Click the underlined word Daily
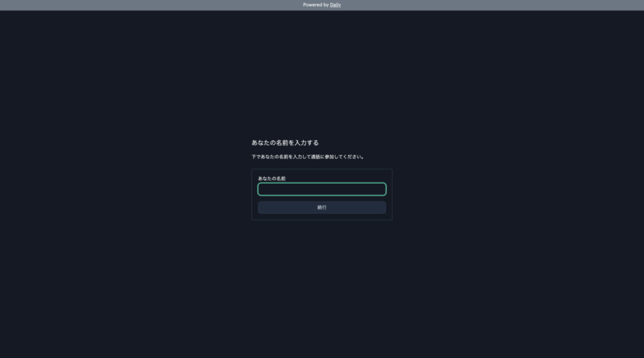This screenshot has height=358, width=644. [335, 5]
